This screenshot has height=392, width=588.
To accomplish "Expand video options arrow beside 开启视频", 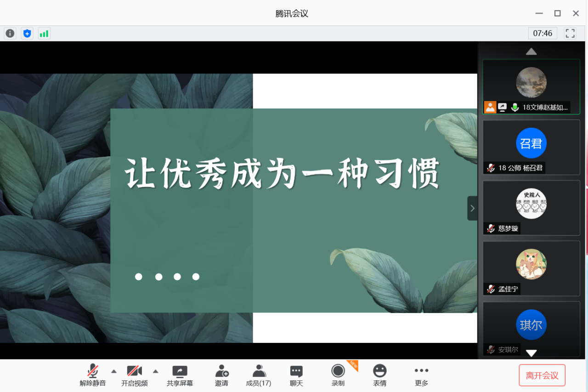I will pos(155,370).
